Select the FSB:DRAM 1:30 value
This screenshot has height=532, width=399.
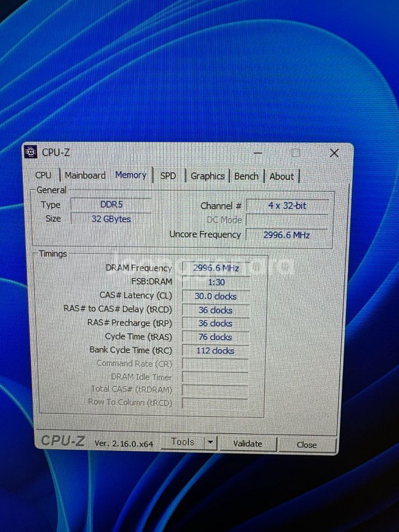point(216,282)
